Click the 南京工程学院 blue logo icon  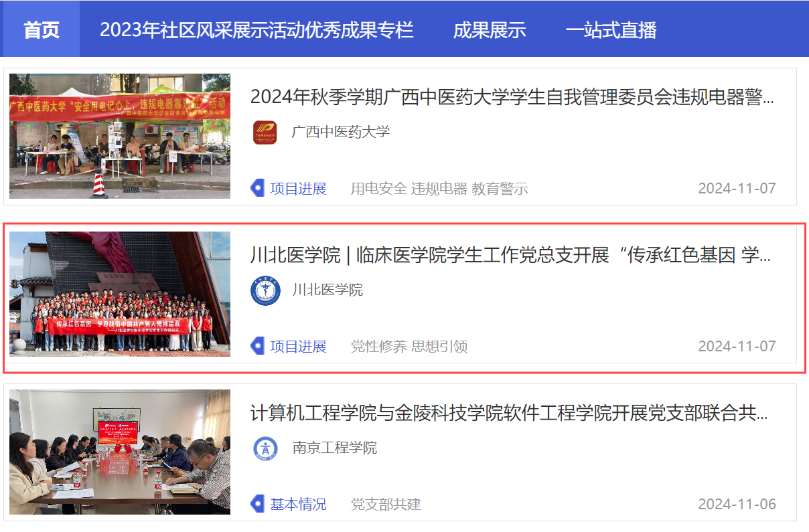[265, 448]
